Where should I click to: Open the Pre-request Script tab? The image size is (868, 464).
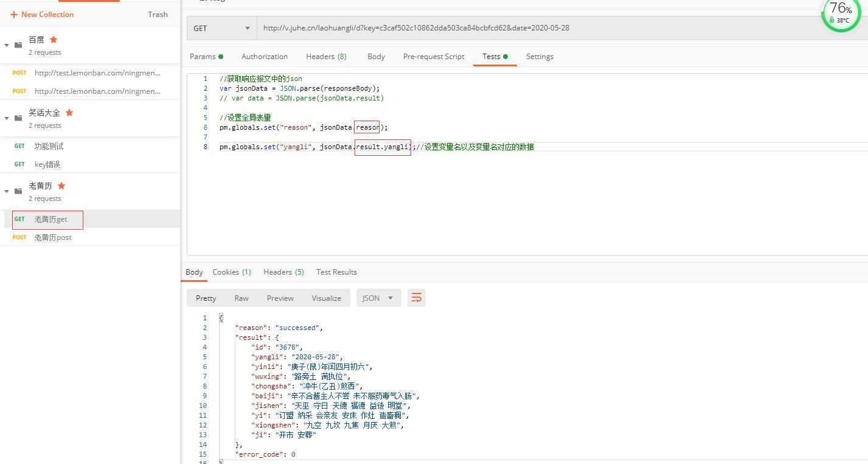click(x=434, y=57)
